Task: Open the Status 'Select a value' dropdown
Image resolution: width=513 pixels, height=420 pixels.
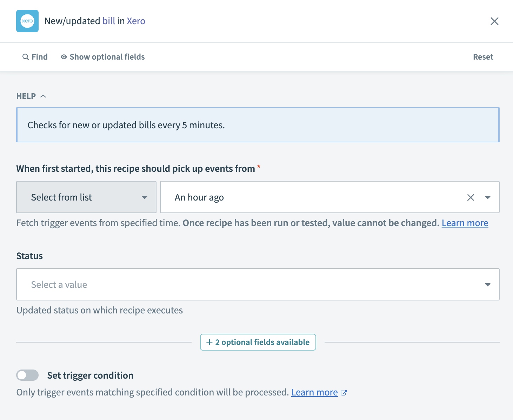Action: pos(246,284)
